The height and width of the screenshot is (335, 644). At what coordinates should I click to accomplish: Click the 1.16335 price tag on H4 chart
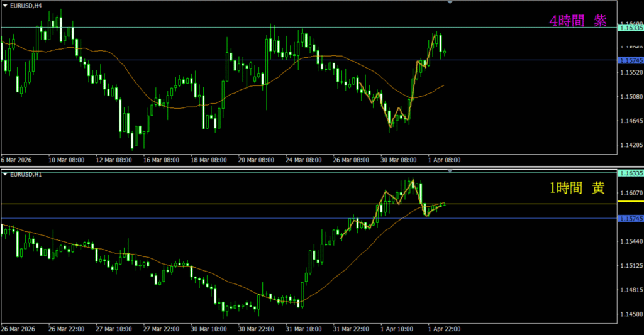coord(630,28)
